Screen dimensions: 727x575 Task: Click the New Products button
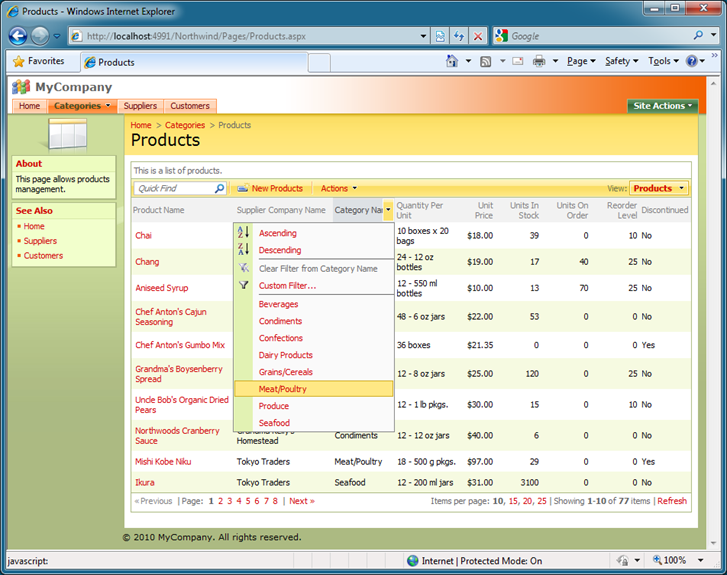pos(270,188)
